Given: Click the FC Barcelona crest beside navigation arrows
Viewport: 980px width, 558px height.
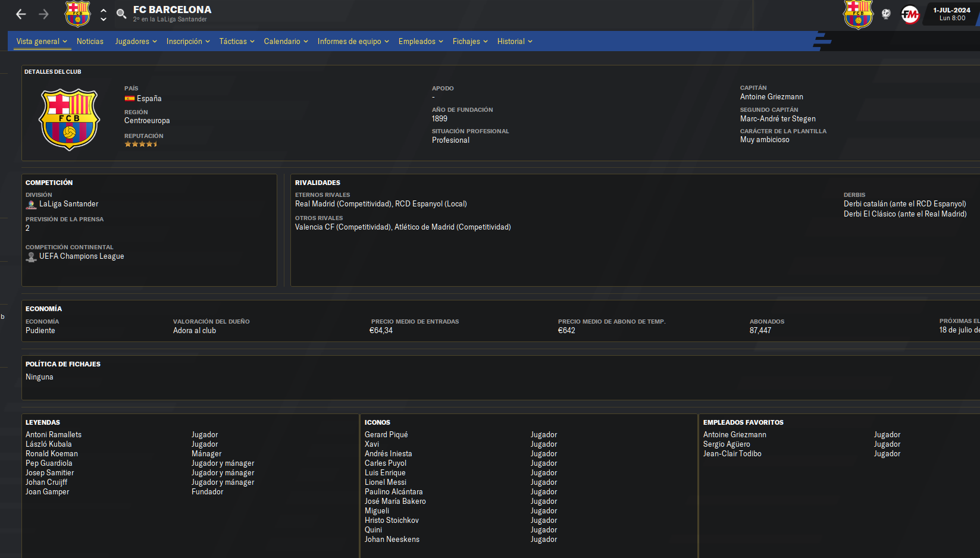Looking at the screenshot, I should (x=77, y=14).
